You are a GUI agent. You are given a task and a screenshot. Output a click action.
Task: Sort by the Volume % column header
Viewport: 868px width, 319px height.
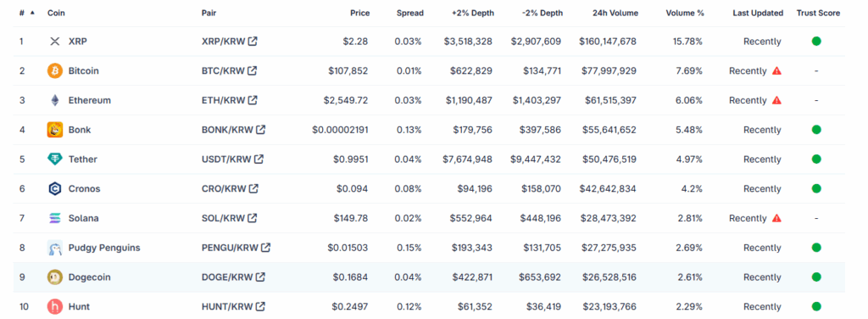coord(685,13)
